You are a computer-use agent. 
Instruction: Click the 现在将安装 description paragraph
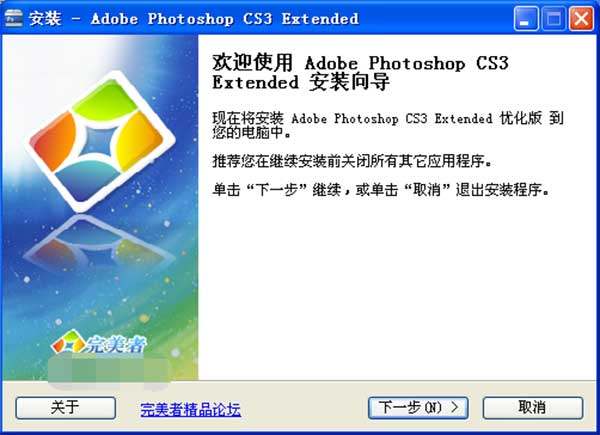pos(388,125)
